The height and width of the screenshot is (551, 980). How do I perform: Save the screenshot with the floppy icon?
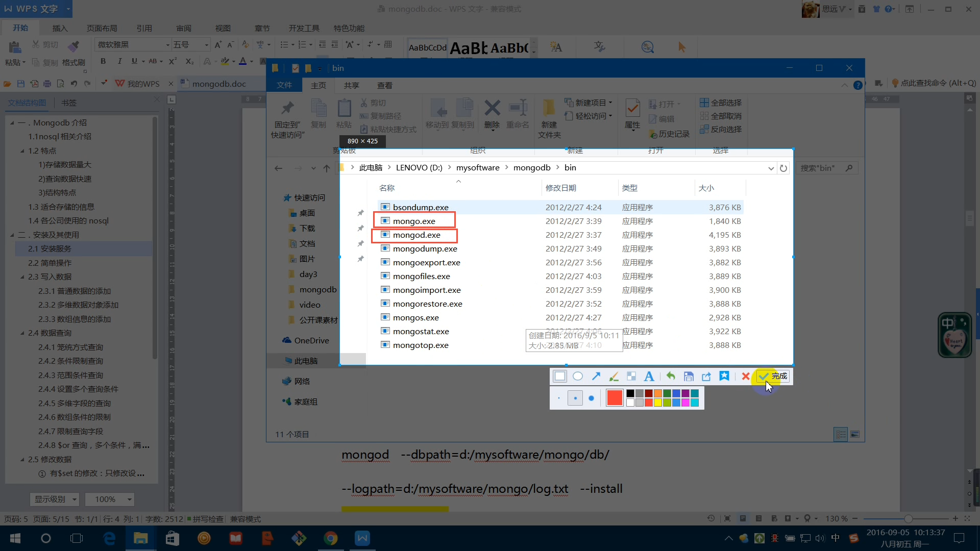689,376
